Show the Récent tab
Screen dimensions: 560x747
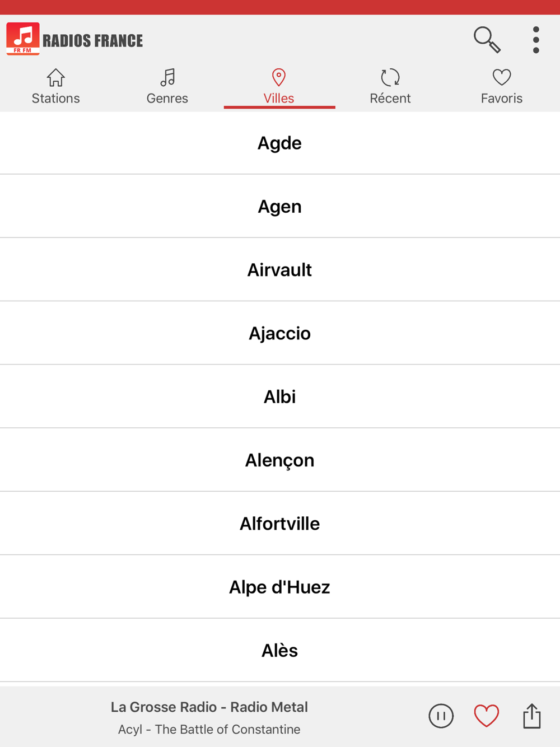tap(390, 87)
